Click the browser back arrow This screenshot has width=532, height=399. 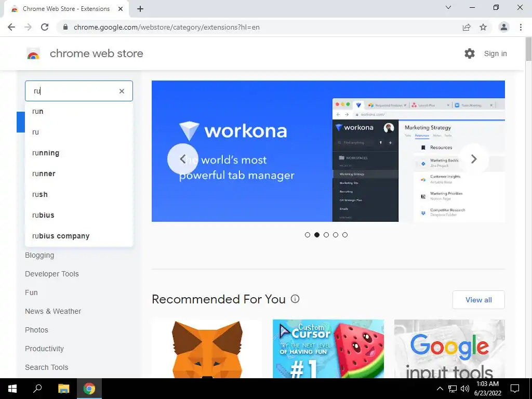(x=11, y=27)
